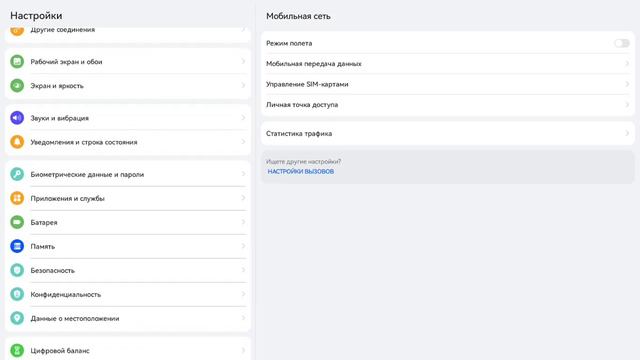Image resolution: width=640 pixels, height=360 pixels.
Task: Open Управление SIM-картами chevron arrow
Action: [x=627, y=84]
